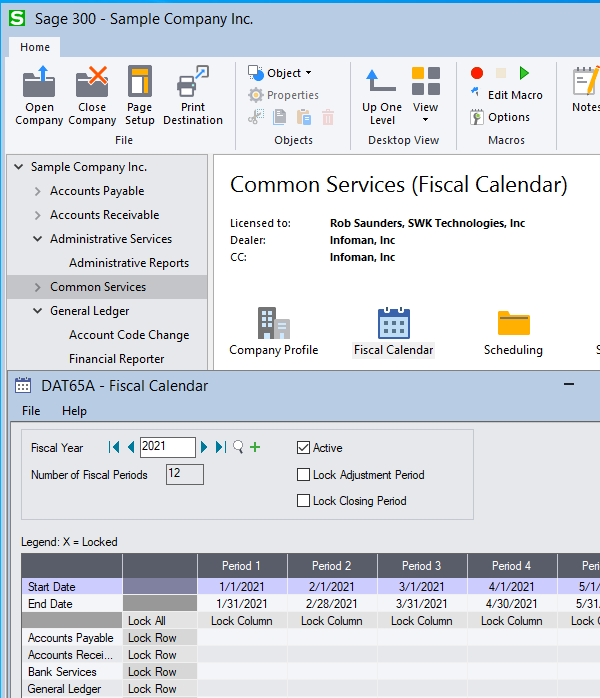Click Lock Column under Period 2
This screenshot has height=698, width=600.
(x=332, y=621)
